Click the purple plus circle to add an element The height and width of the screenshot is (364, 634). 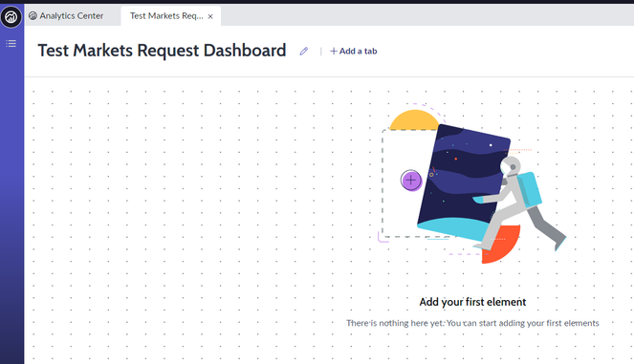point(411,180)
